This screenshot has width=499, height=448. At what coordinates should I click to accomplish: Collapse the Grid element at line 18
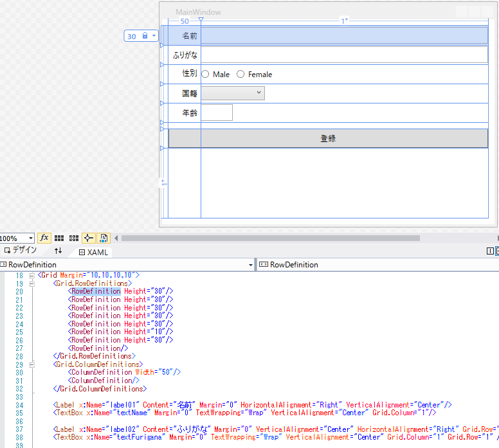pos(32,276)
